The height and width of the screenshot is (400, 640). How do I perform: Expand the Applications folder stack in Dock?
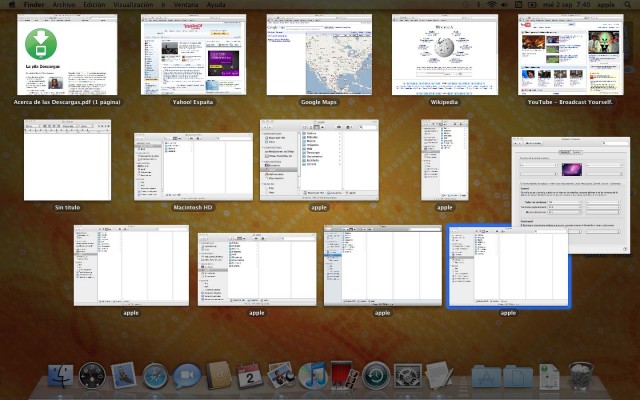tap(486, 376)
